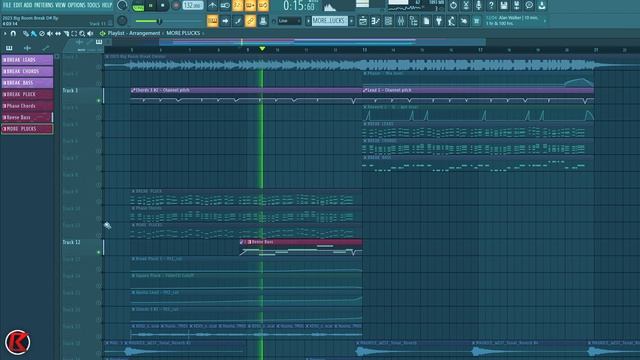640x360 pixels.
Task: Open the EDIT menu
Action: 18,5
